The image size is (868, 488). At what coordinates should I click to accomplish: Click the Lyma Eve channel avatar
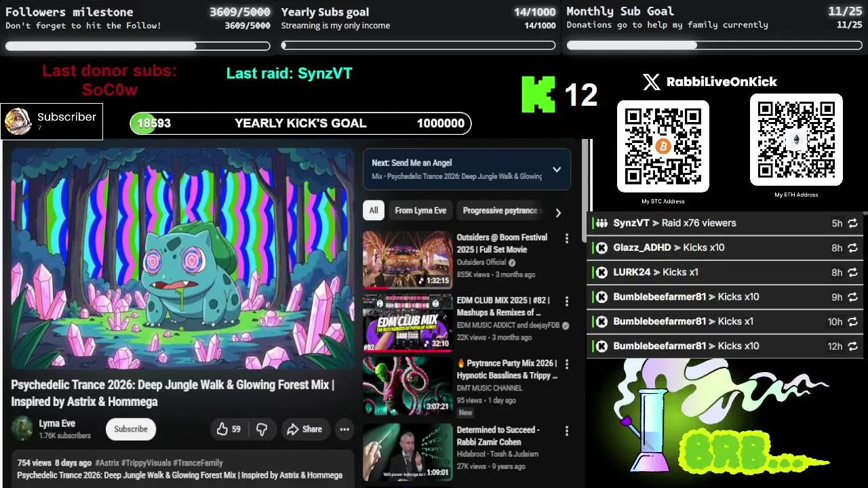click(22, 428)
